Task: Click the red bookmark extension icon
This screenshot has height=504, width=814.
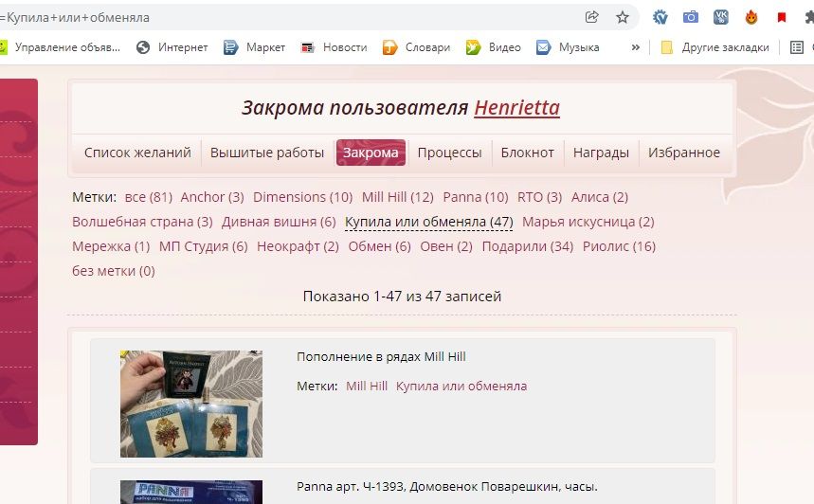Action: [x=782, y=17]
